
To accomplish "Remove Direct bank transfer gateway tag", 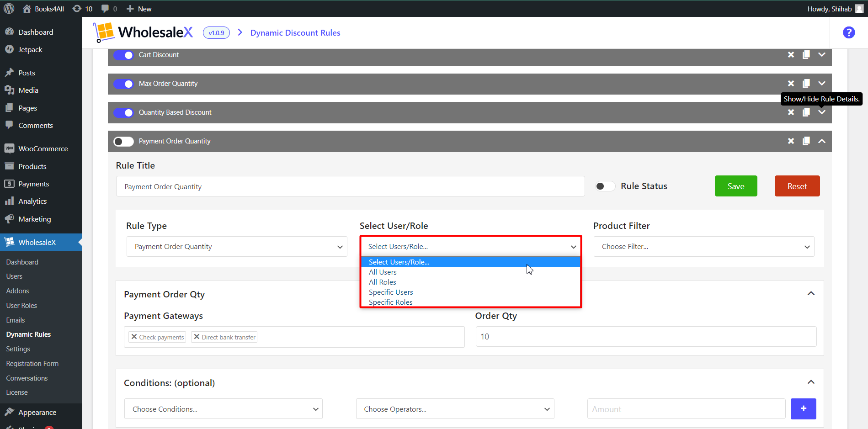I will point(197,337).
